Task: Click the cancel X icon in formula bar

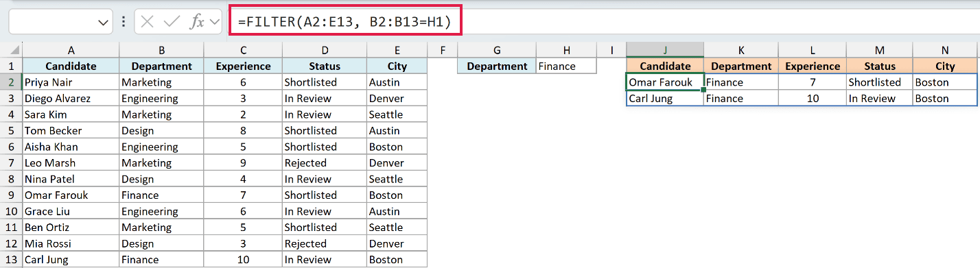Action: [146, 22]
